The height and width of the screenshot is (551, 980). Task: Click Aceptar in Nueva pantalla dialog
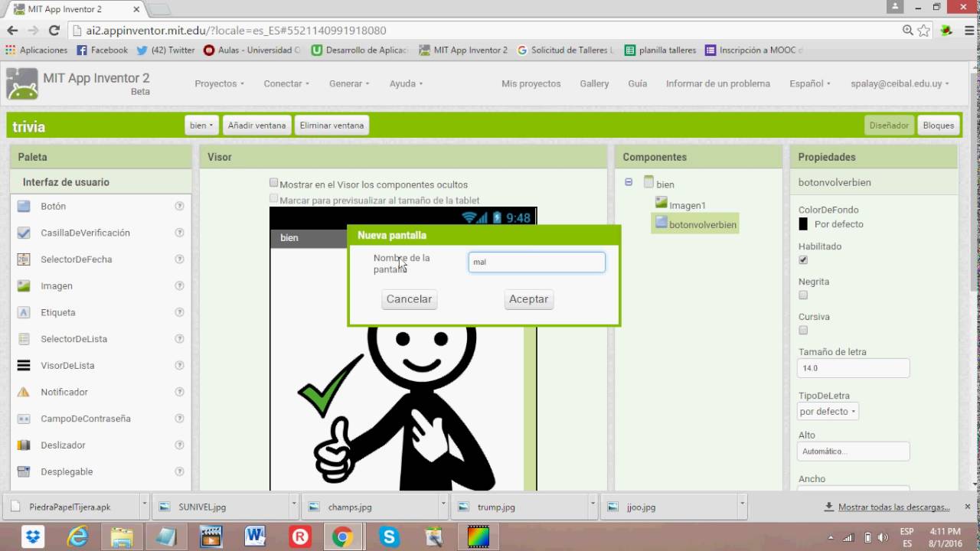pos(528,299)
